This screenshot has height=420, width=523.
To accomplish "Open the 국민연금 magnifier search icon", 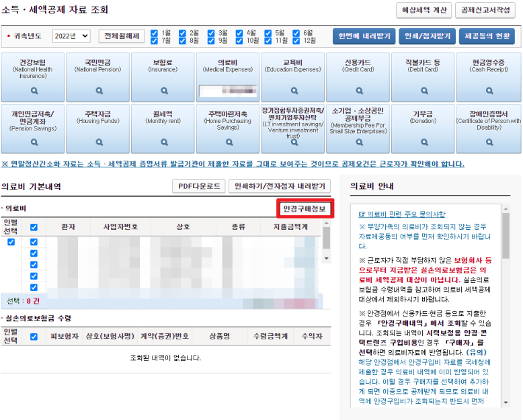I will (x=99, y=91).
